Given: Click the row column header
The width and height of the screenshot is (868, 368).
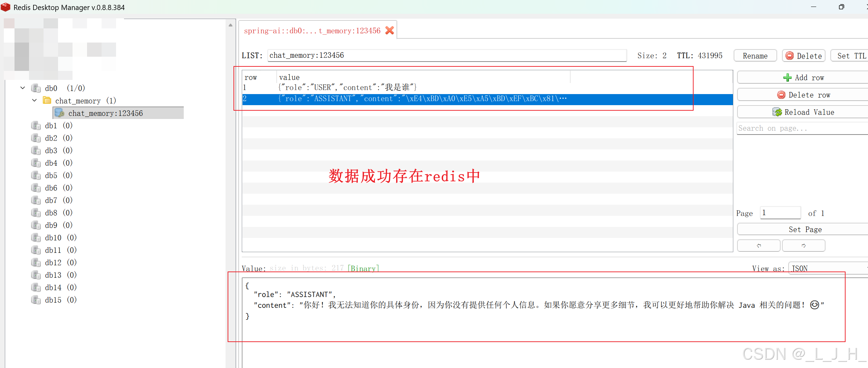Looking at the screenshot, I should coord(259,77).
